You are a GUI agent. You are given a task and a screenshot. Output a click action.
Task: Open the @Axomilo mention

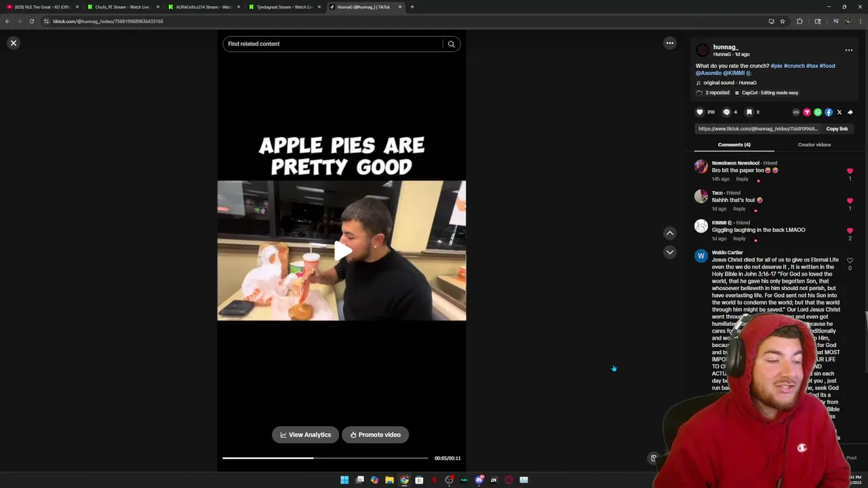click(x=708, y=73)
